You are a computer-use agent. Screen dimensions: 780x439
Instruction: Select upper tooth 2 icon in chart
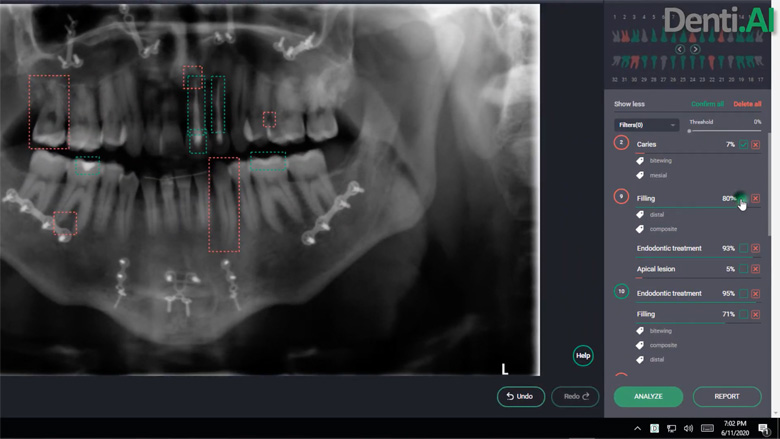coord(625,36)
